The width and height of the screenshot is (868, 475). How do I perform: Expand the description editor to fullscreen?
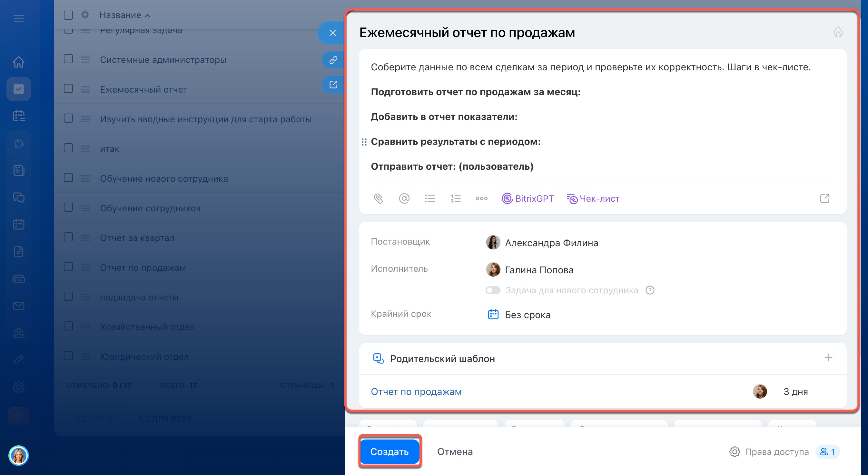coord(825,198)
